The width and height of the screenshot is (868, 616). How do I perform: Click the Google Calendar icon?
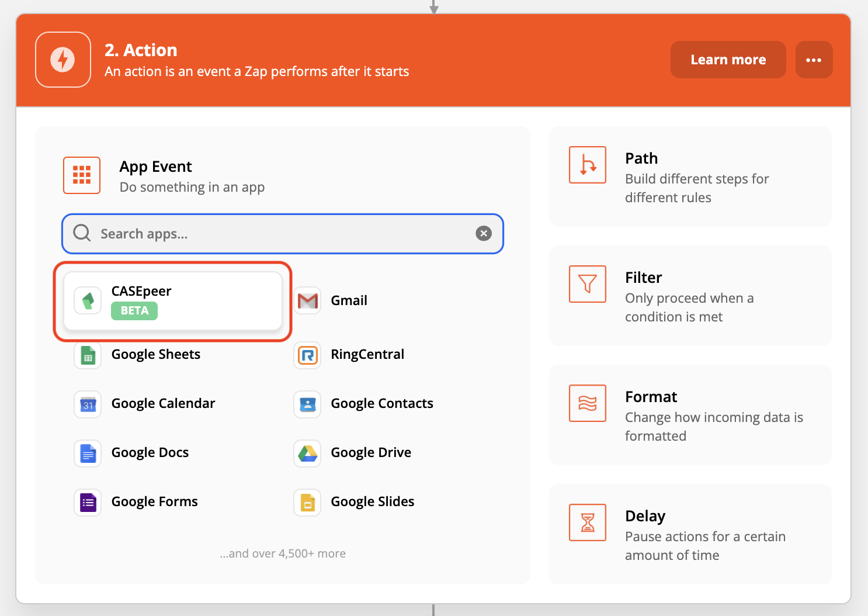(x=88, y=404)
